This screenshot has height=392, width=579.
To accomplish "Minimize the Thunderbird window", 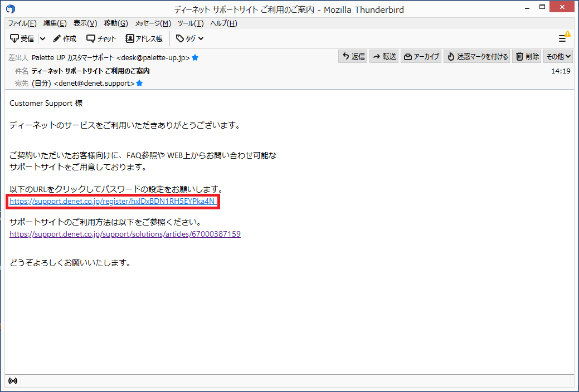I will 527,8.
